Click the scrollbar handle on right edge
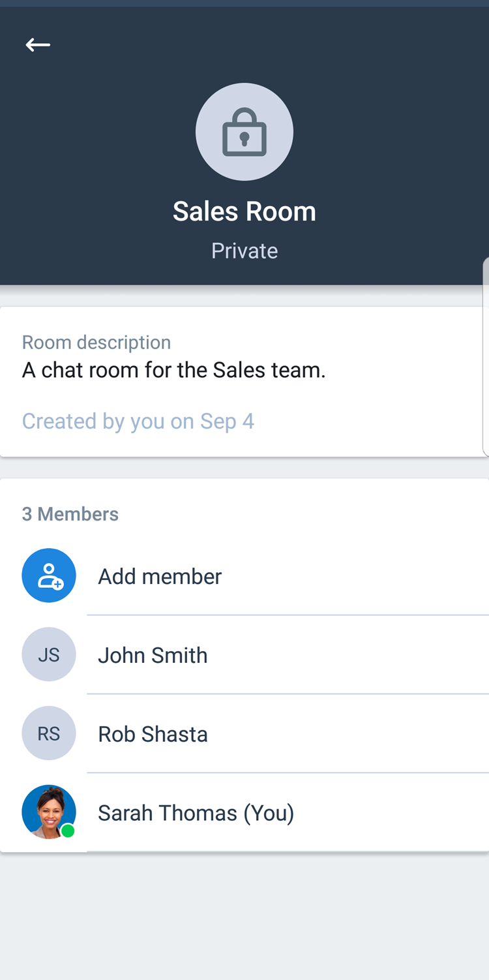 pyautogui.click(x=486, y=356)
